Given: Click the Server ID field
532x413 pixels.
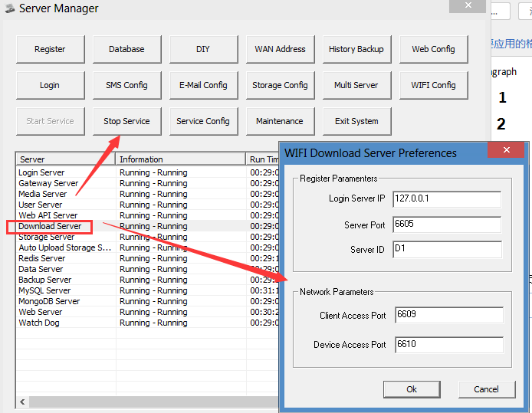Looking at the screenshot, I should [447, 249].
